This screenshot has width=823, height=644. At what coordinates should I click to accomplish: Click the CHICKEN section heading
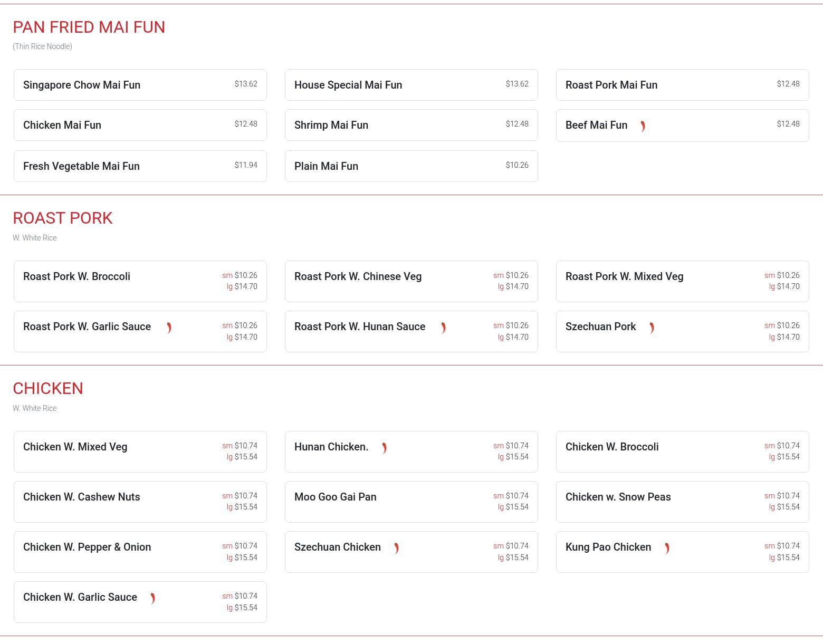pyautogui.click(x=48, y=388)
